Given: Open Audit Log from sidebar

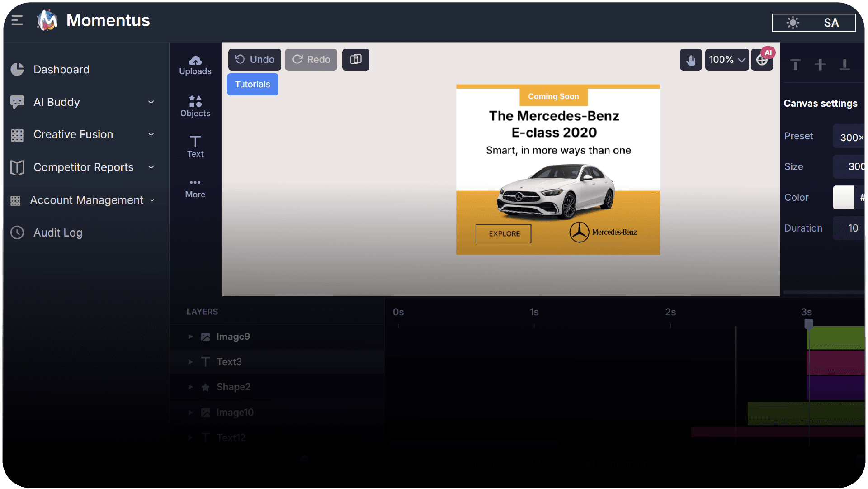Looking at the screenshot, I should pyautogui.click(x=58, y=233).
